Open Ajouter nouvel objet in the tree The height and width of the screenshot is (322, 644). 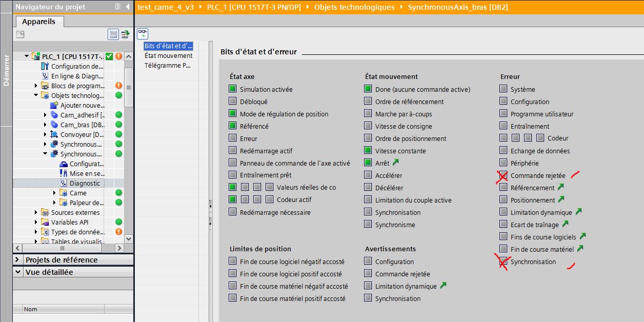point(81,105)
